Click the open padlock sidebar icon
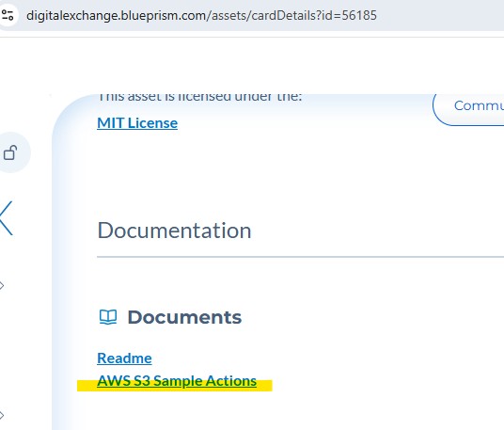The image size is (504, 430). click(x=10, y=152)
